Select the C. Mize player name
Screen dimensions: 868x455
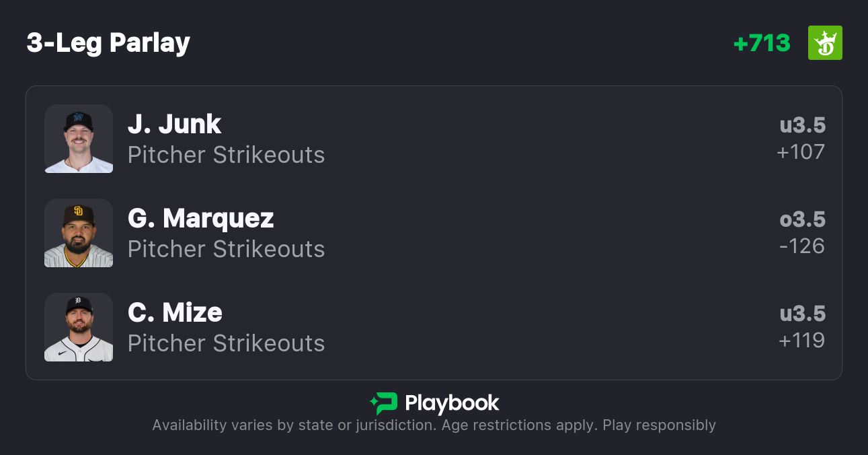click(x=175, y=312)
